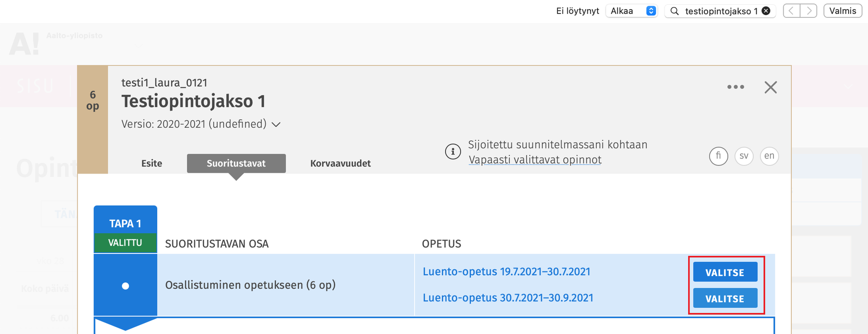Switch language to Swedish (sv)
Screen dimensions: 868x334
pyautogui.click(x=744, y=156)
